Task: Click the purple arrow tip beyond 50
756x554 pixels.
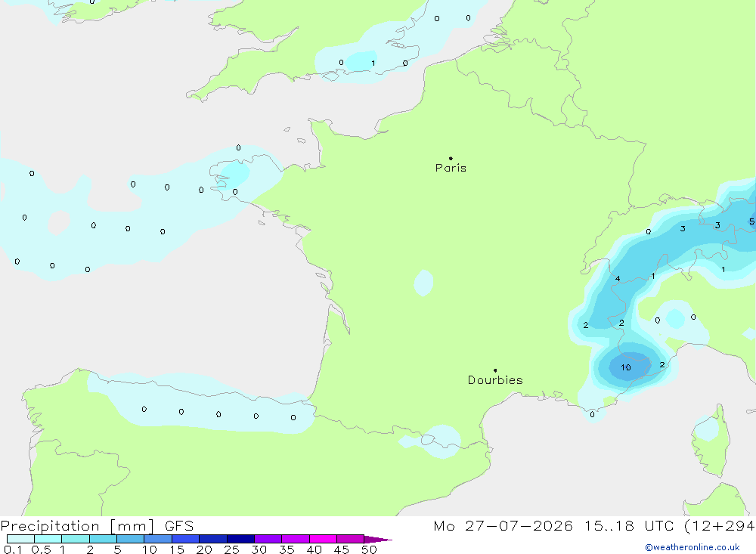Action: 378,540
